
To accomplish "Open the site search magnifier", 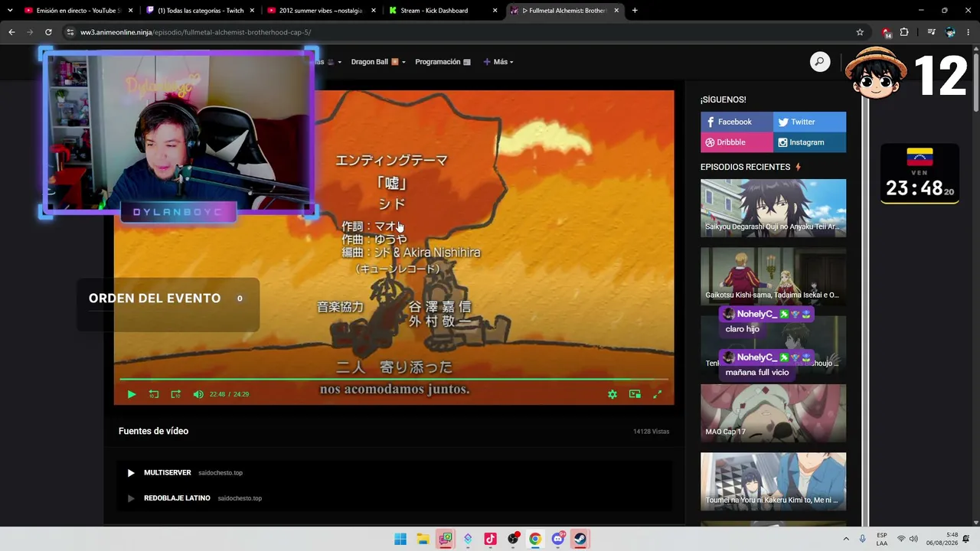I will pos(820,62).
